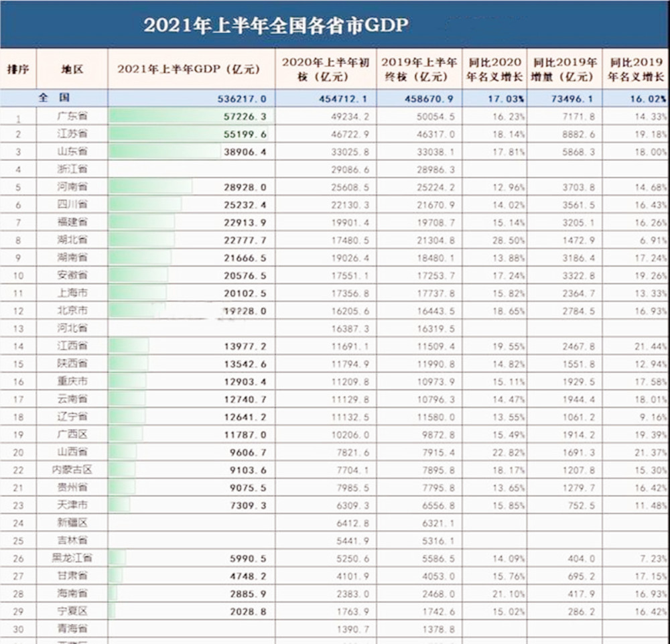
Task: Select Guangdong GDP value 57226.3
Action: pyautogui.click(x=245, y=117)
